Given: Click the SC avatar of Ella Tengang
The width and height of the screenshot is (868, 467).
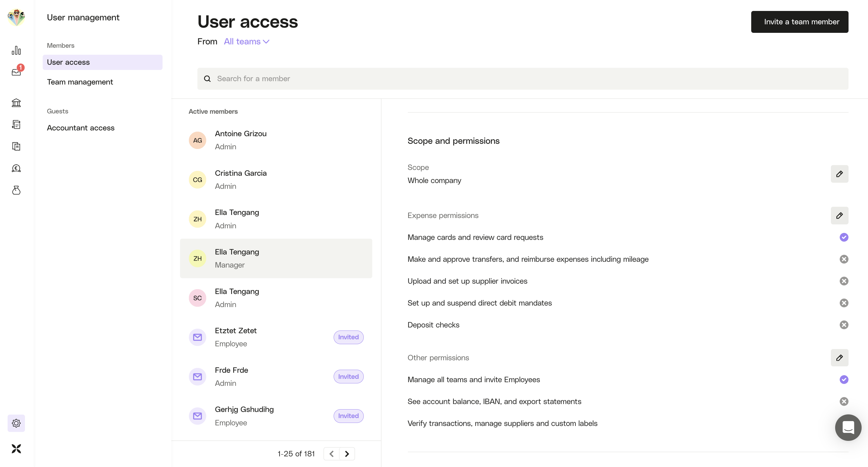Looking at the screenshot, I should (197, 298).
